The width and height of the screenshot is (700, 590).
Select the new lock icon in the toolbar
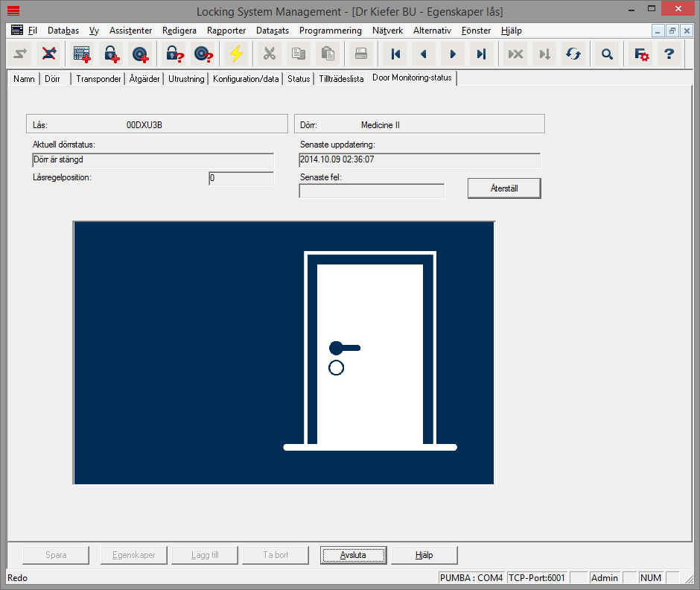(x=110, y=54)
